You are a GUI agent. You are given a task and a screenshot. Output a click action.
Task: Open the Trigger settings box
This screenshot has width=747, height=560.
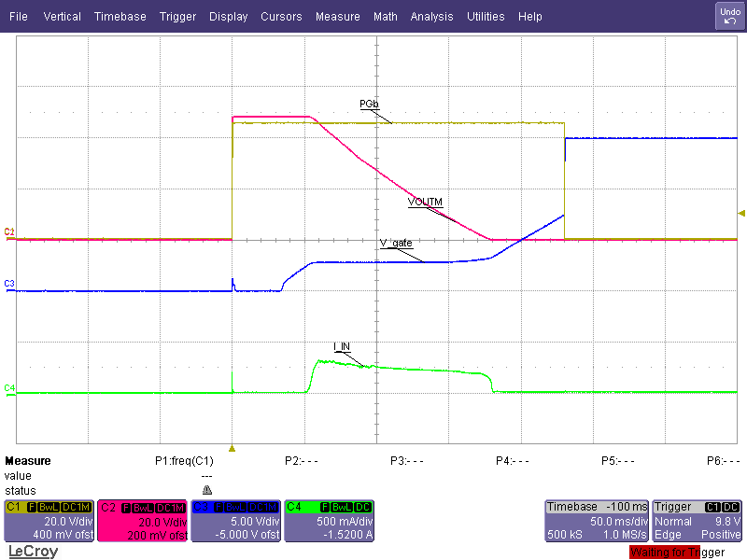698,520
